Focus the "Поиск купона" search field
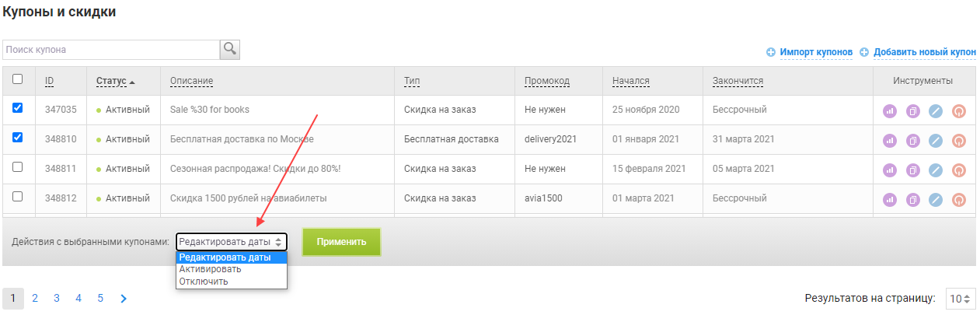The width and height of the screenshot is (980, 322). click(x=111, y=49)
